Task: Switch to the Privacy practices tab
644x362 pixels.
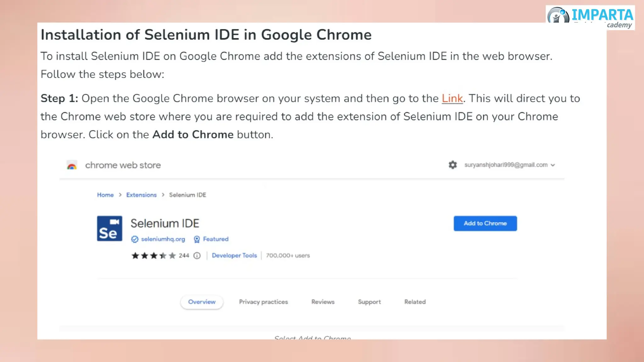Action: (x=263, y=302)
